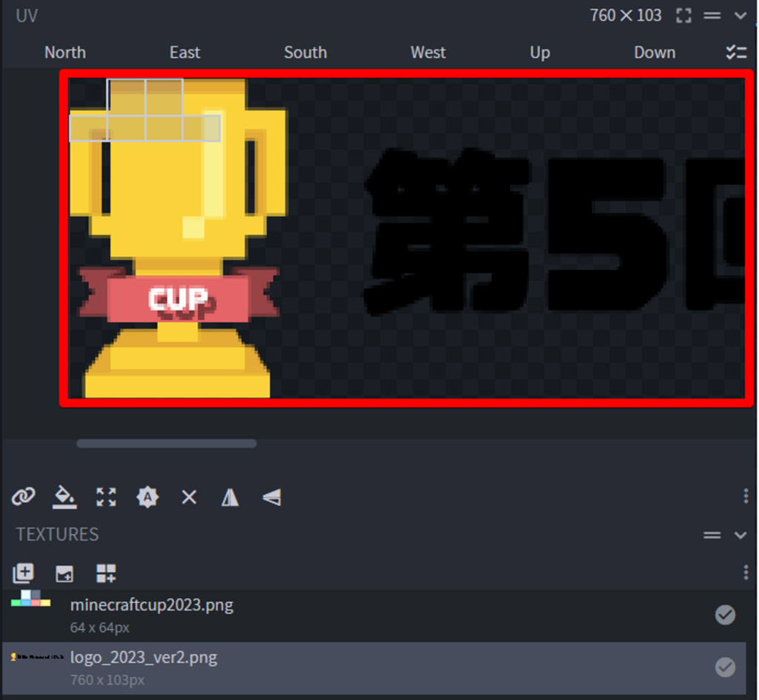
Task: Select the minecraftcup2023.png texture
Action: (x=152, y=605)
